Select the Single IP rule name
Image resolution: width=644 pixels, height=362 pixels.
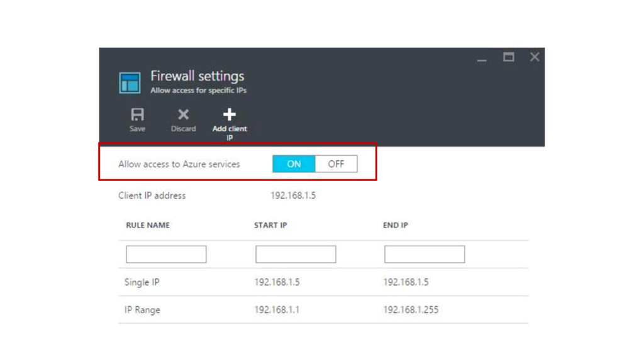pos(142,282)
